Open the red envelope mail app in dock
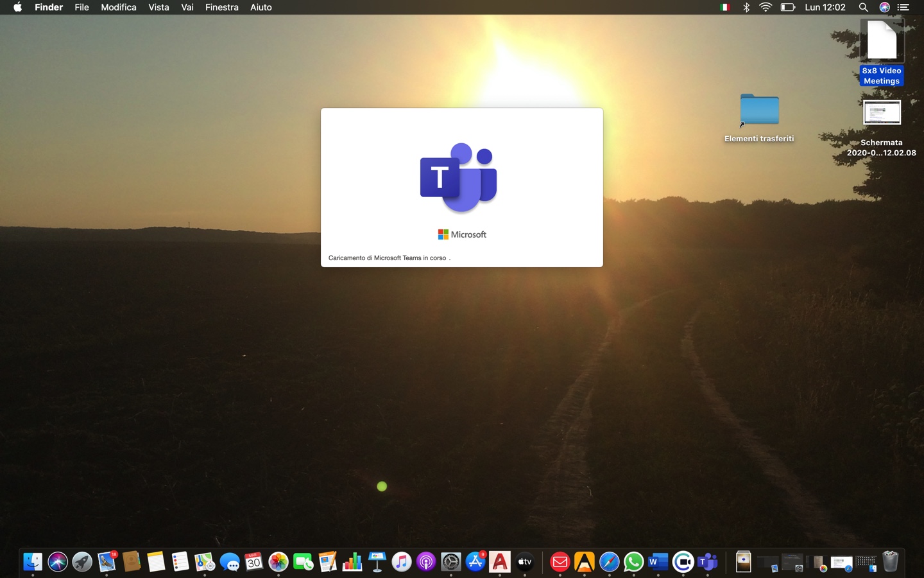Image resolution: width=924 pixels, height=578 pixels. [x=560, y=562]
